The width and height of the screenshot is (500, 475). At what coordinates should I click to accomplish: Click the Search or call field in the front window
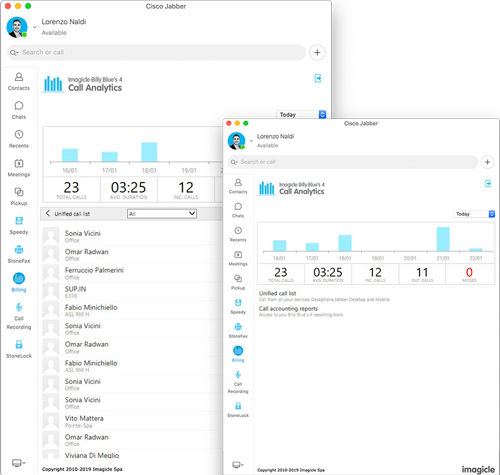coord(353,162)
